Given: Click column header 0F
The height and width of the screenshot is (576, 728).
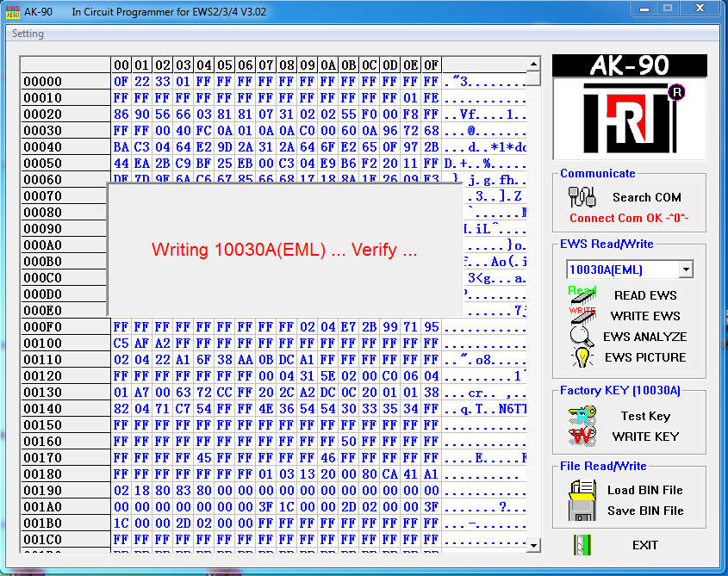Looking at the screenshot, I should tap(432, 65).
